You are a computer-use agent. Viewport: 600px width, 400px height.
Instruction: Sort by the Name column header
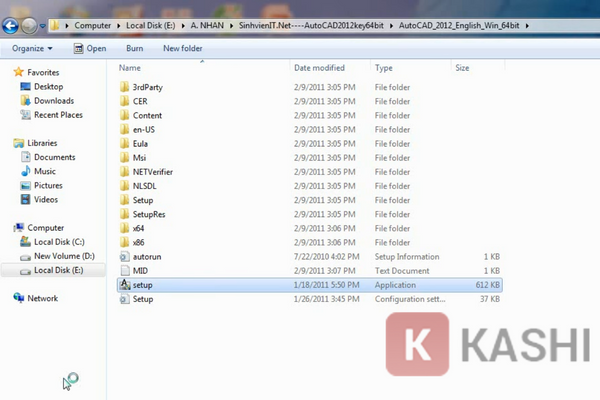coord(130,68)
